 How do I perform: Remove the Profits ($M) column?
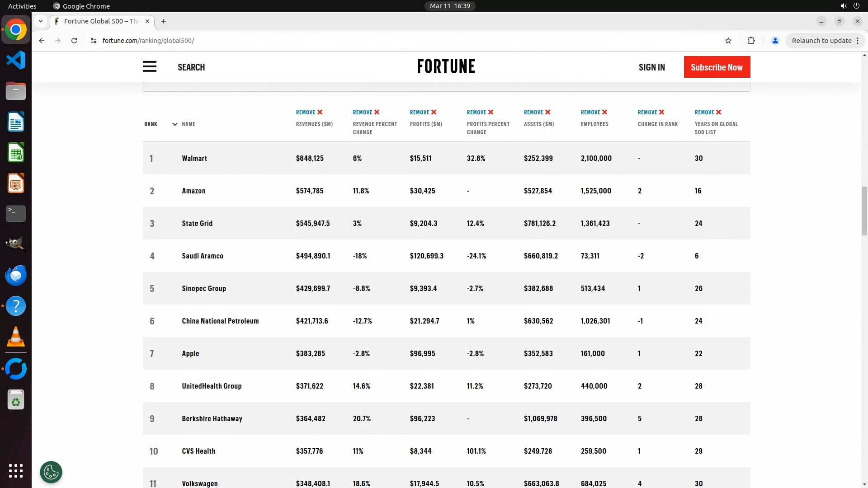(423, 112)
